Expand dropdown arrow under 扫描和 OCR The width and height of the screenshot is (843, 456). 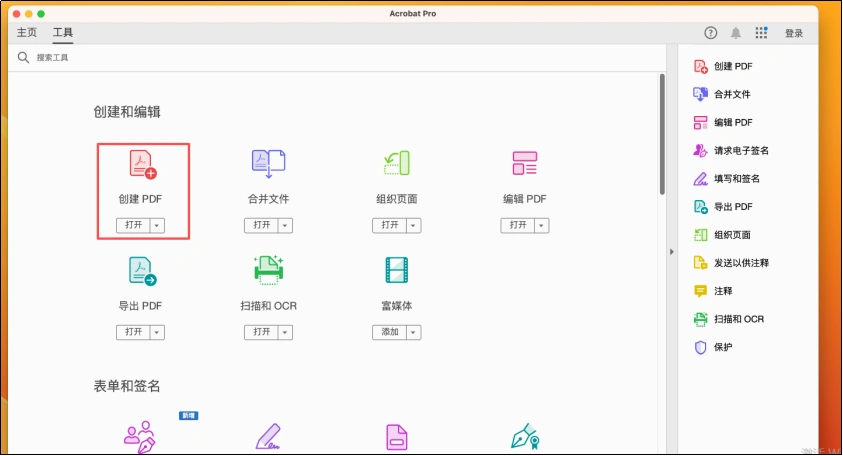point(285,332)
